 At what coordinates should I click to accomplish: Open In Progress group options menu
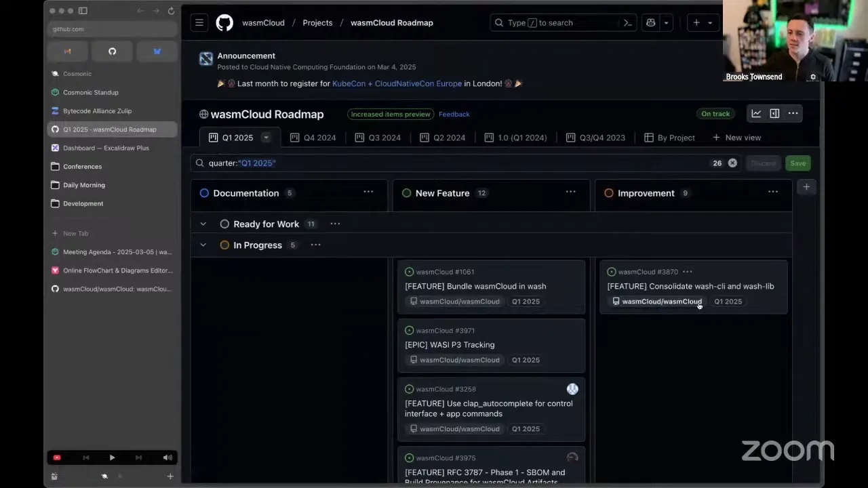[x=315, y=245]
